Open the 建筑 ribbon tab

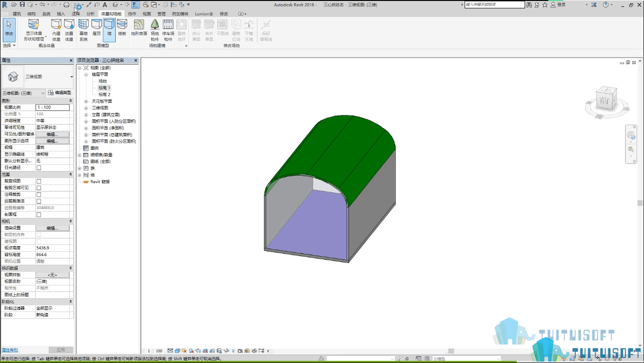17,14
